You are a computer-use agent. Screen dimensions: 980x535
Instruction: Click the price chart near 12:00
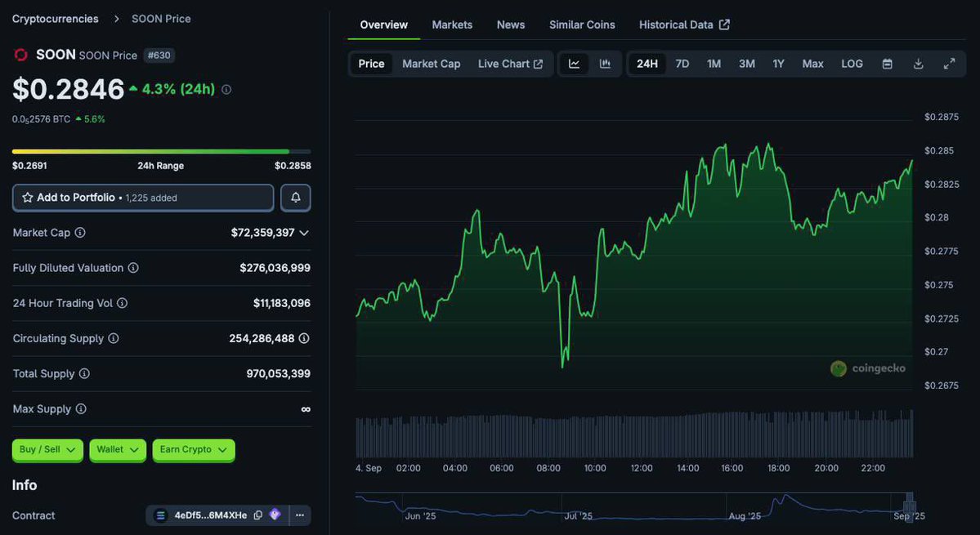(642, 256)
